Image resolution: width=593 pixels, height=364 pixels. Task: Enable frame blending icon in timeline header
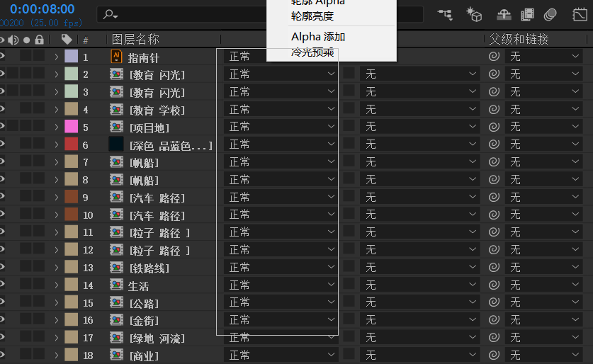[x=527, y=14]
